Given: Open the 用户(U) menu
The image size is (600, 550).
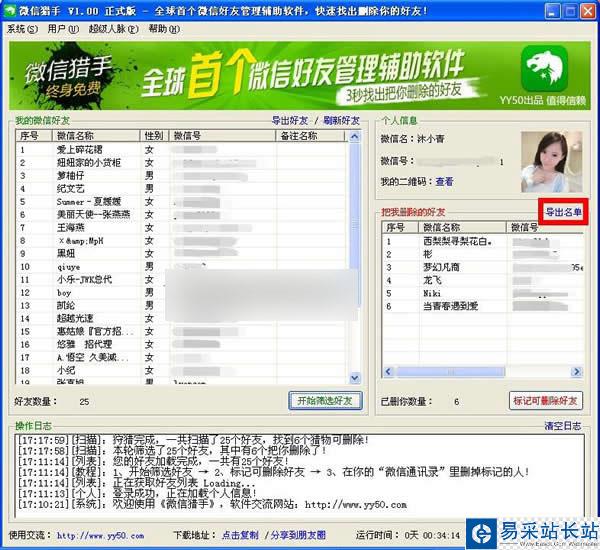Looking at the screenshot, I should (x=63, y=29).
